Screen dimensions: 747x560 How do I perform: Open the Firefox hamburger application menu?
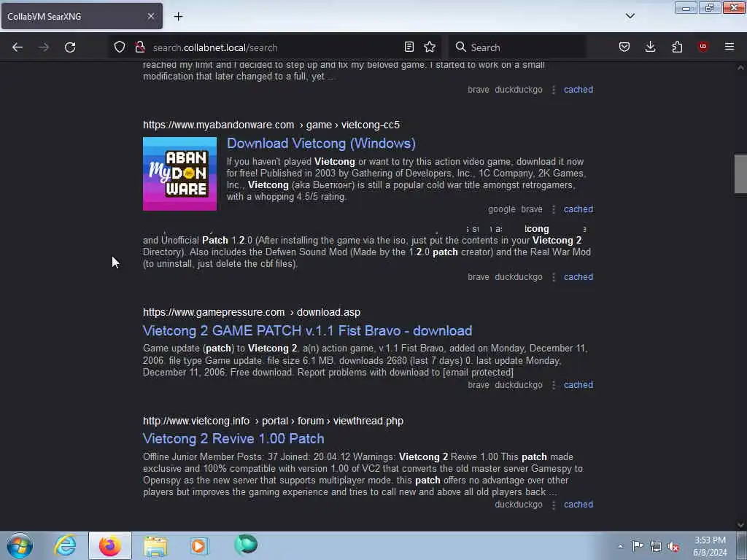(729, 47)
